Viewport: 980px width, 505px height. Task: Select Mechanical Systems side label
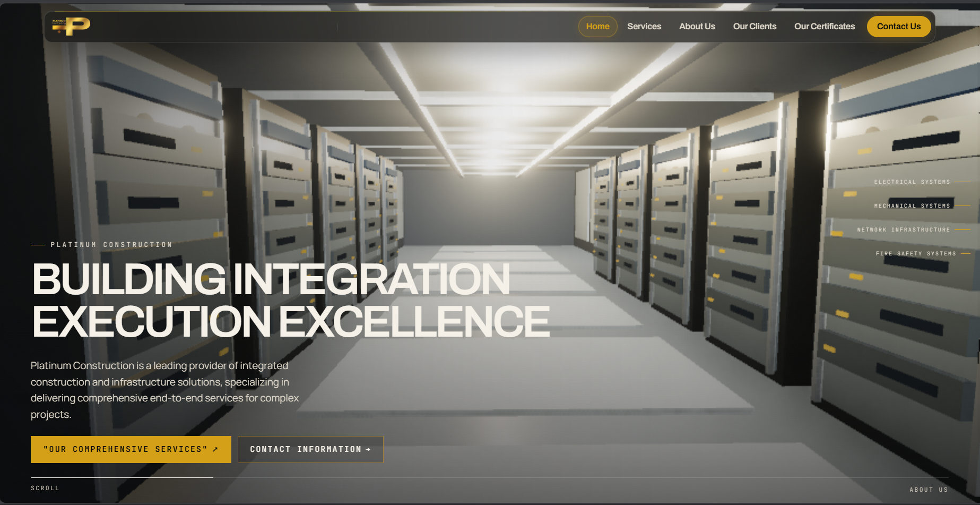912,206
